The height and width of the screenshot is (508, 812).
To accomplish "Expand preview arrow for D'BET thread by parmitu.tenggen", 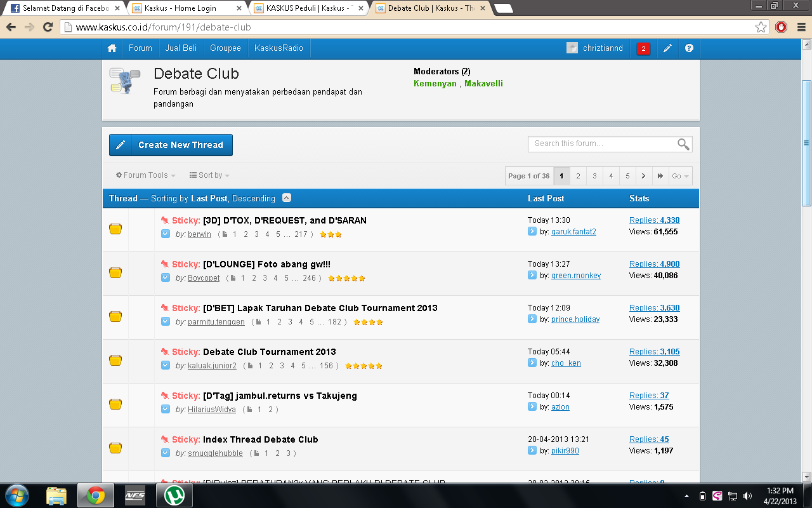I will [166, 322].
